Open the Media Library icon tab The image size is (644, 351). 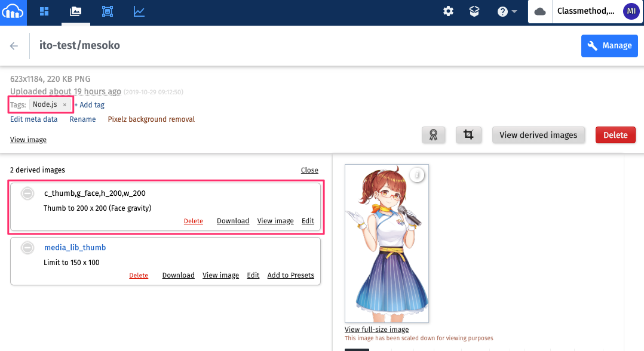(x=76, y=11)
